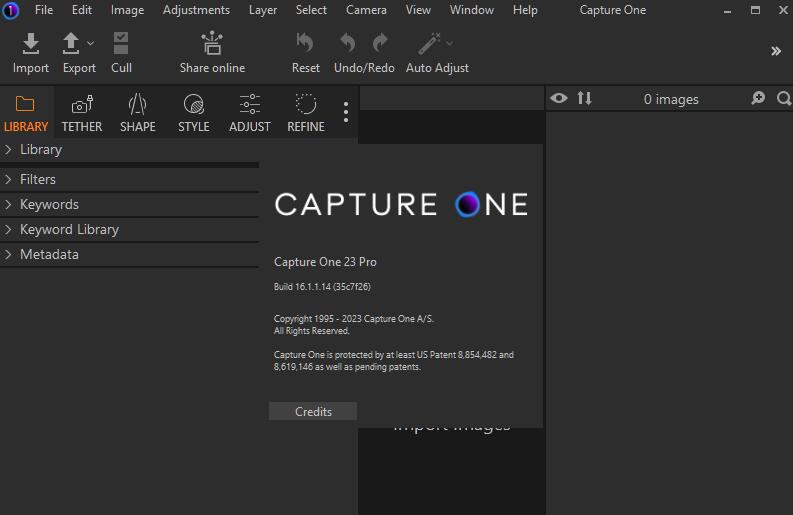The width and height of the screenshot is (793, 515).
Task: Click the Import toolbar icon
Action: [30, 44]
